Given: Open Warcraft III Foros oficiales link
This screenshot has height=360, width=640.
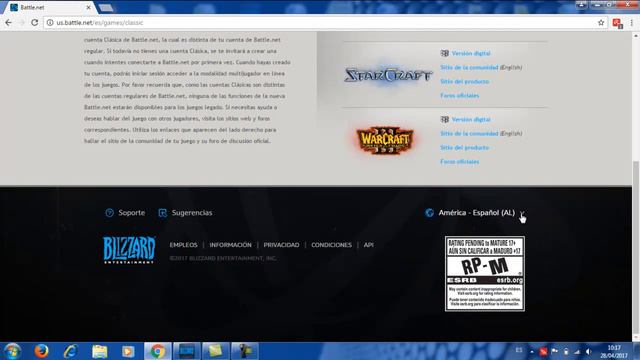Looking at the screenshot, I should tap(460, 162).
